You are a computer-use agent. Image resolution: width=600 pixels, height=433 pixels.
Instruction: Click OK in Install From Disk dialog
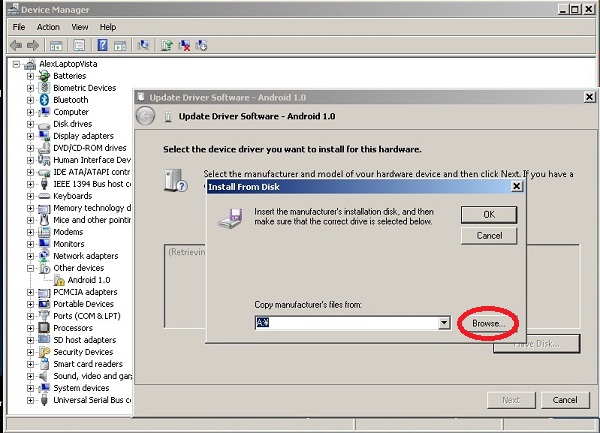489,215
